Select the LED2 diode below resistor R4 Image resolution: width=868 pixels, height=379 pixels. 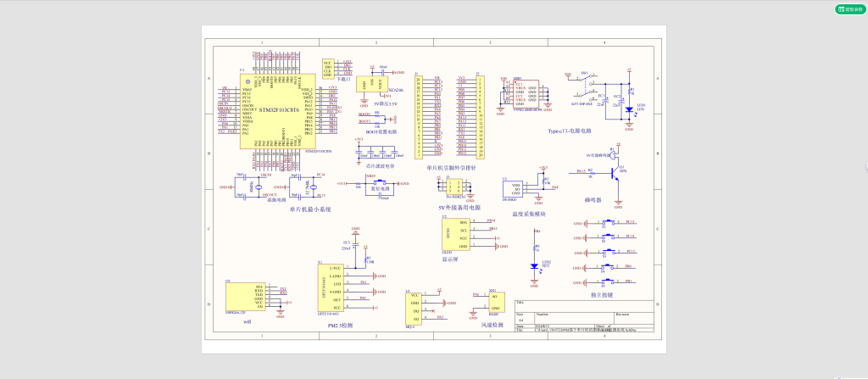coord(535,266)
